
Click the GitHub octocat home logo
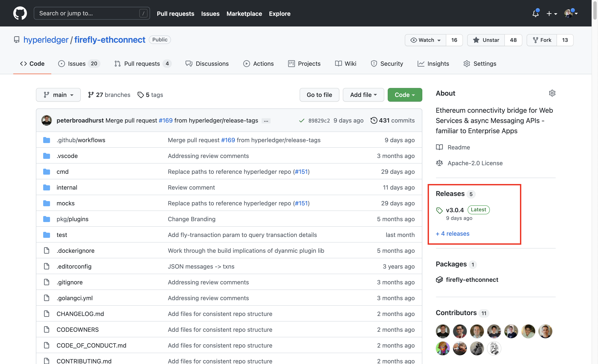point(20,13)
